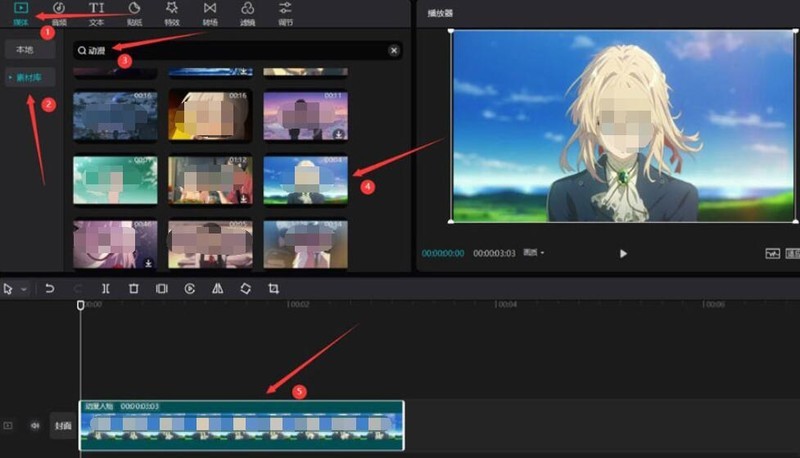Open the 特效 effects panel icon
Screen dimensions: 800x458
pyautogui.click(x=172, y=12)
